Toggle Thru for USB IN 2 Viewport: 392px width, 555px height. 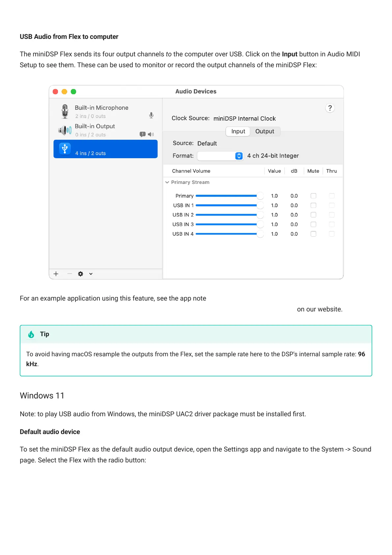pyautogui.click(x=332, y=215)
